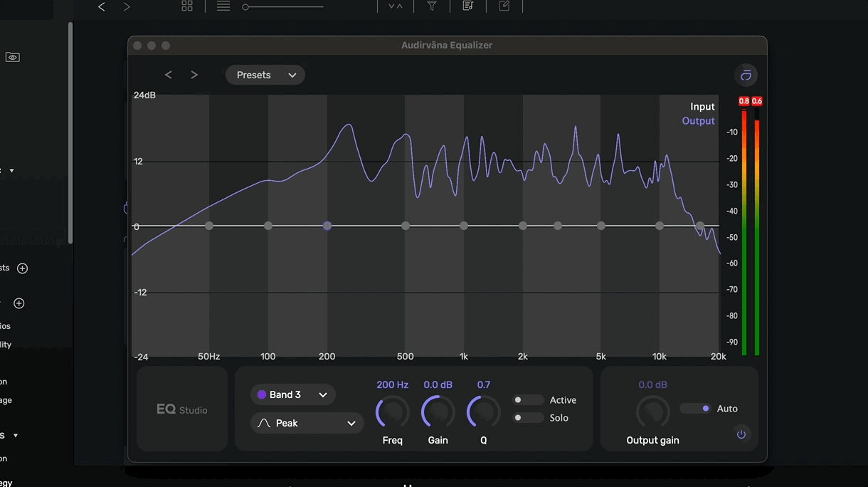The image size is (868, 487).
Task: Open the filter funnel in main toolbar
Action: coord(432,6)
